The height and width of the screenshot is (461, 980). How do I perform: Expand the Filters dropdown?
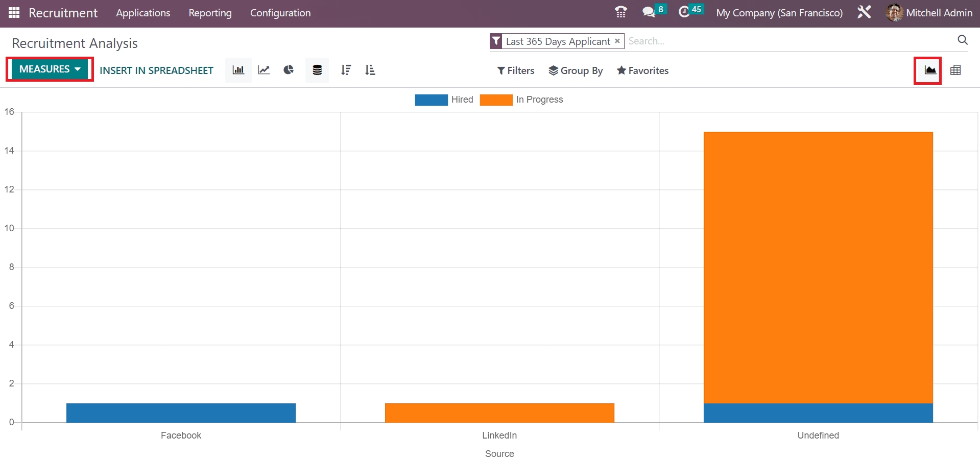pyautogui.click(x=516, y=70)
